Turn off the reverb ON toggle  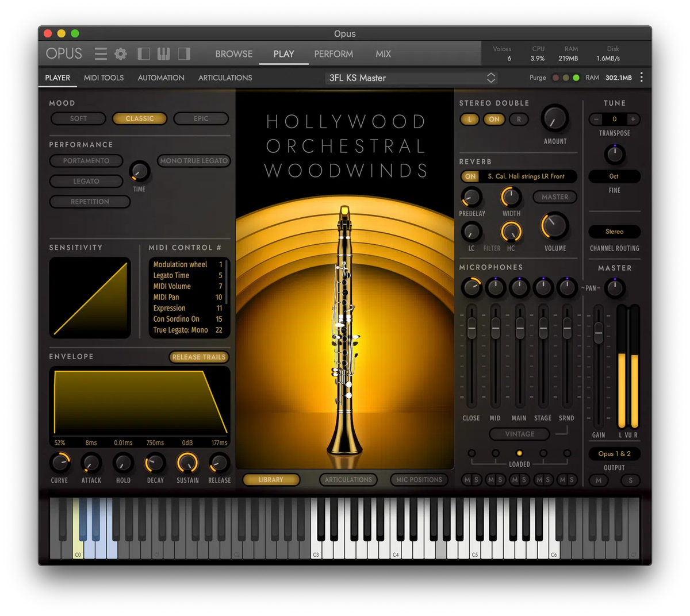470,176
